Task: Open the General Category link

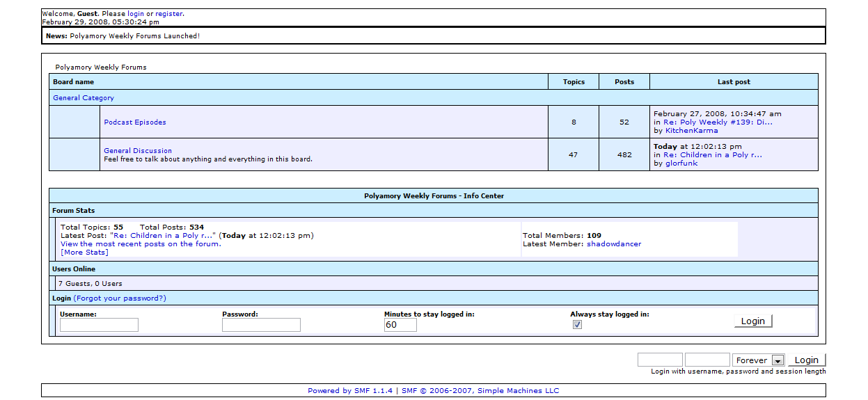Action: pyautogui.click(x=84, y=98)
